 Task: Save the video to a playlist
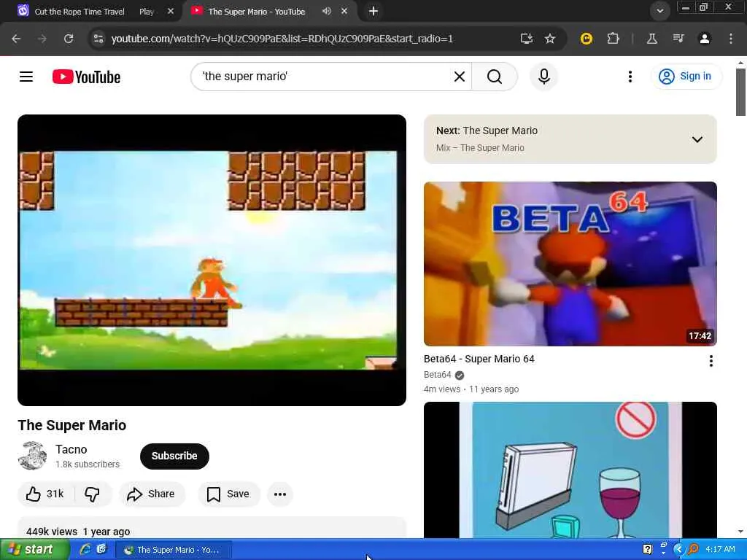point(228,494)
